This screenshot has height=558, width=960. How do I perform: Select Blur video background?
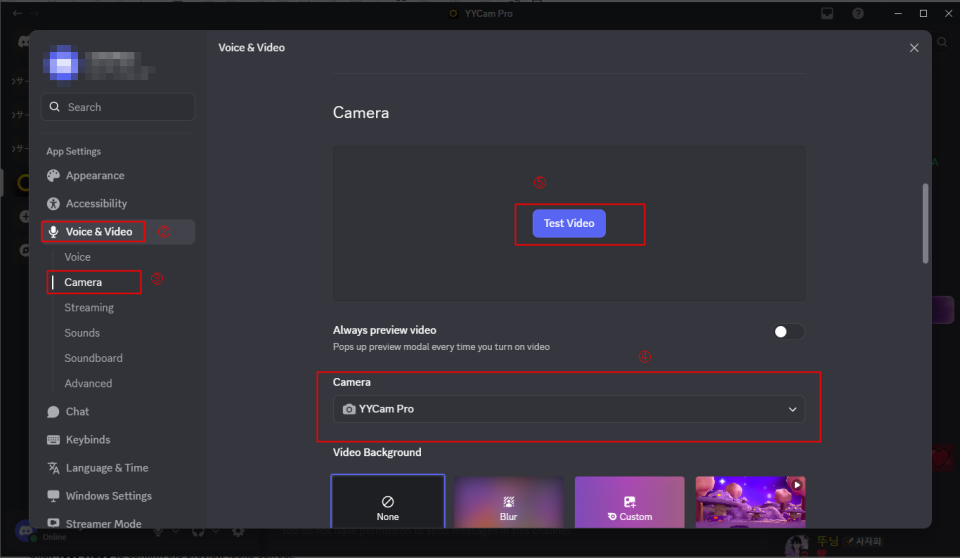click(509, 502)
